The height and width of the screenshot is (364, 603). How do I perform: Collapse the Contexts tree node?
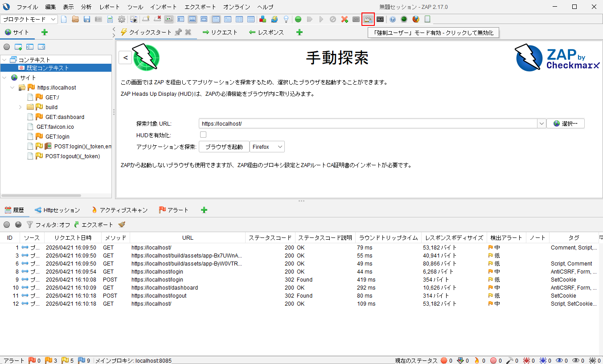(x=4, y=60)
